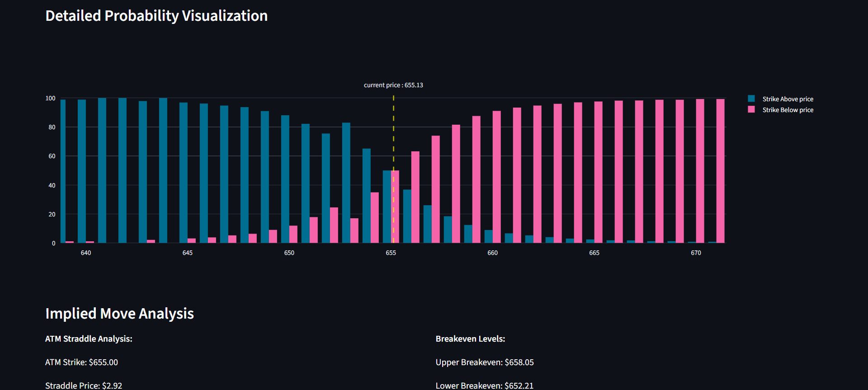Click the Lower Breakeven $652.21 text

[x=485, y=385]
